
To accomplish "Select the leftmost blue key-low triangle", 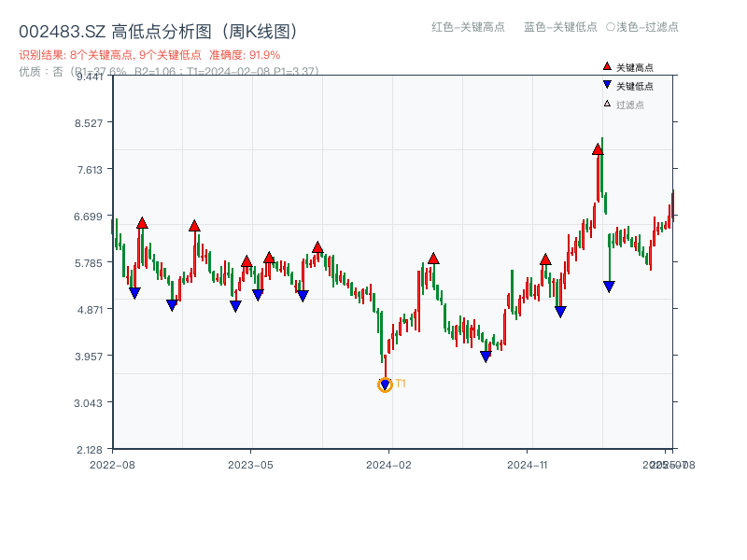I will (x=134, y=293).
